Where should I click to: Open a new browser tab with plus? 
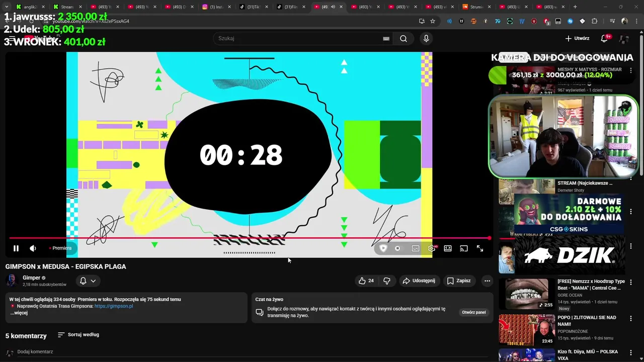click(x=575, y=7)
